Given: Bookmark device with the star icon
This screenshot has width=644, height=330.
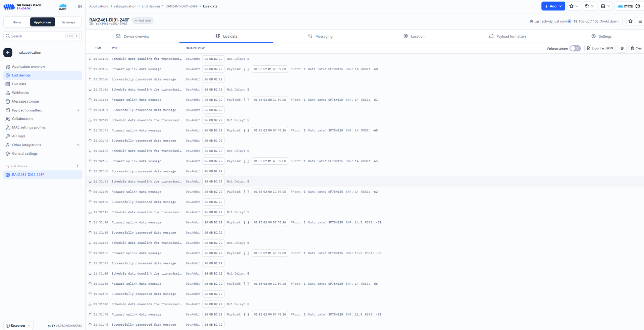Looking at the screenshot, I should point(630,21).
